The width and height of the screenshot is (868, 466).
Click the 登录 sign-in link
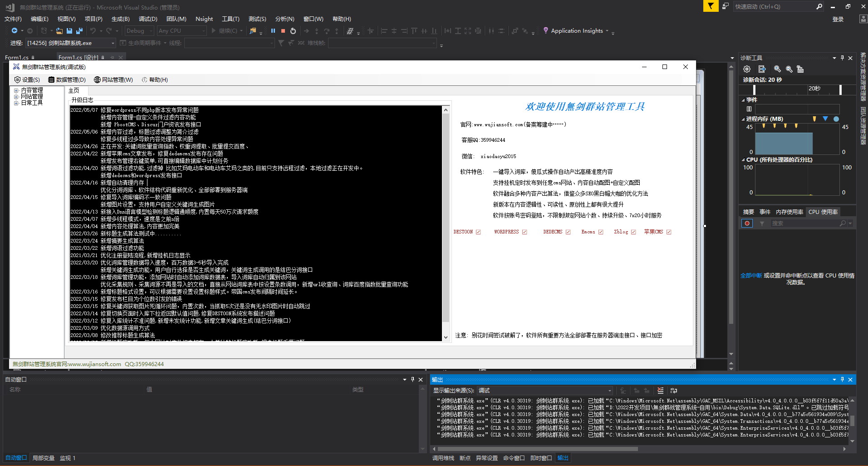pyautogui.click(x=838, y=20)
